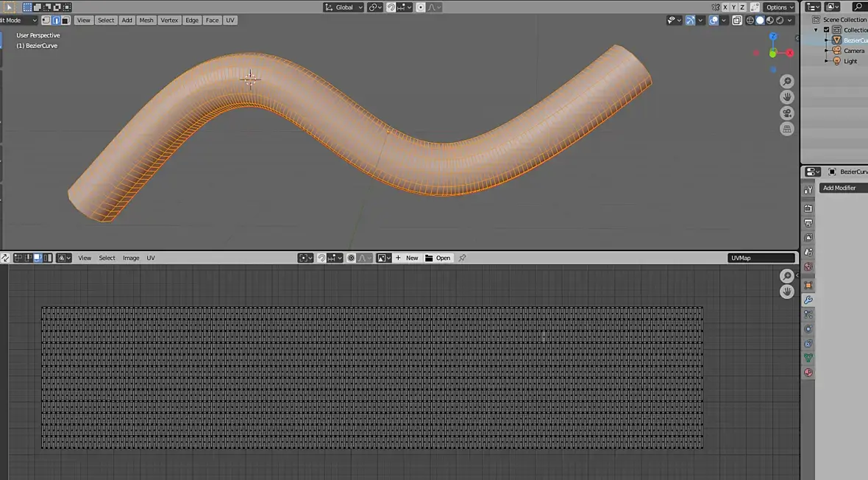
Task: Toggle viewport overlays display
Action: tap(714, 20)
